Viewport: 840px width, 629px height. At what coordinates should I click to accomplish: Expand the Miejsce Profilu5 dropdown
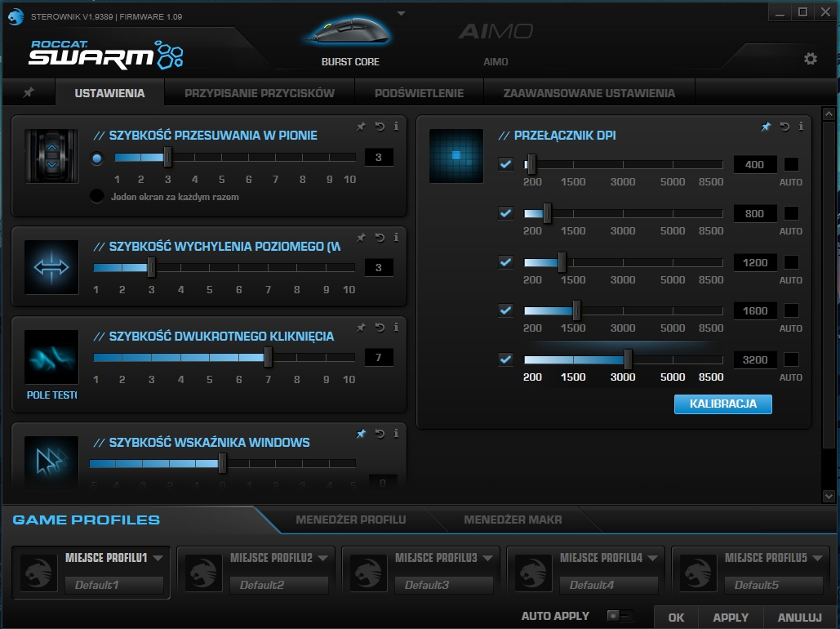(817, 558)
